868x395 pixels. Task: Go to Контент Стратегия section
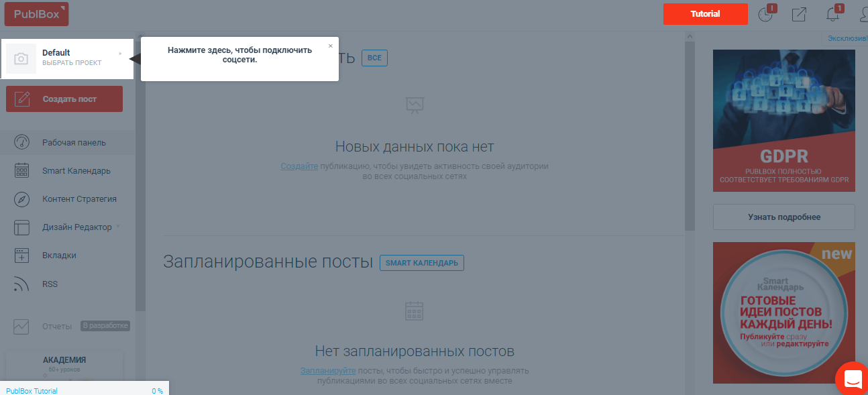pos(79,199)
